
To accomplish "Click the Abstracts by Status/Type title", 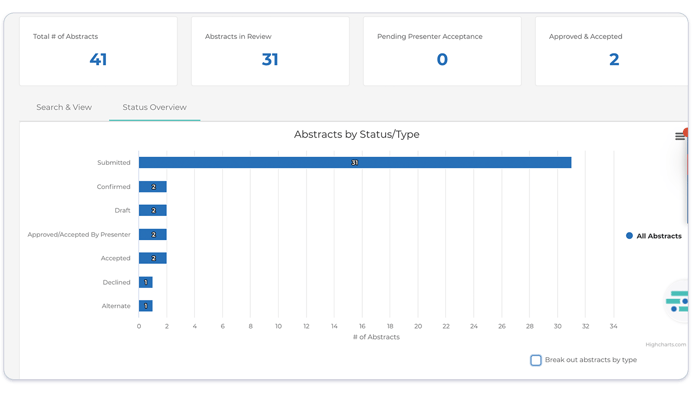I will pos(357,134).
